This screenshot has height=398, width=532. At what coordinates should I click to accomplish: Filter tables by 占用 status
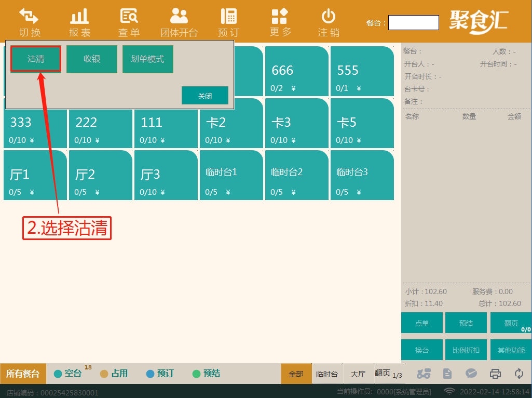coord(114,374)
